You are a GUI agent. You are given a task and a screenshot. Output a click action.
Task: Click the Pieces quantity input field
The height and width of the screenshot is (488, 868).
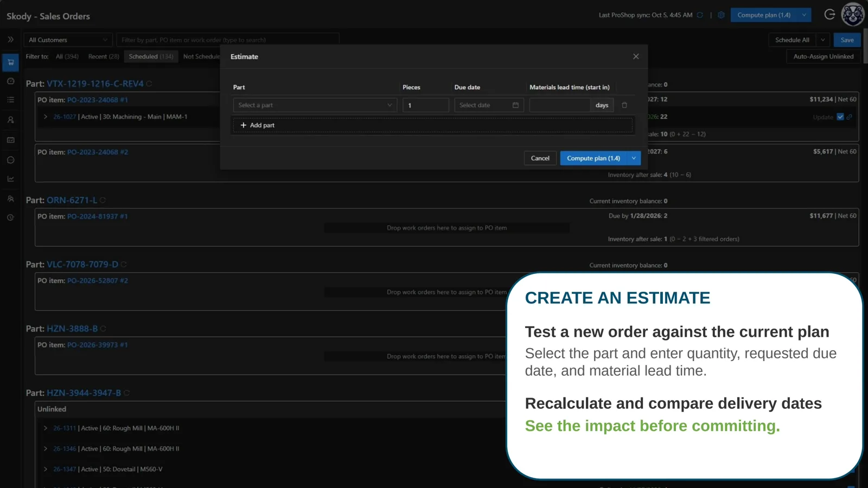pos(425,105)
